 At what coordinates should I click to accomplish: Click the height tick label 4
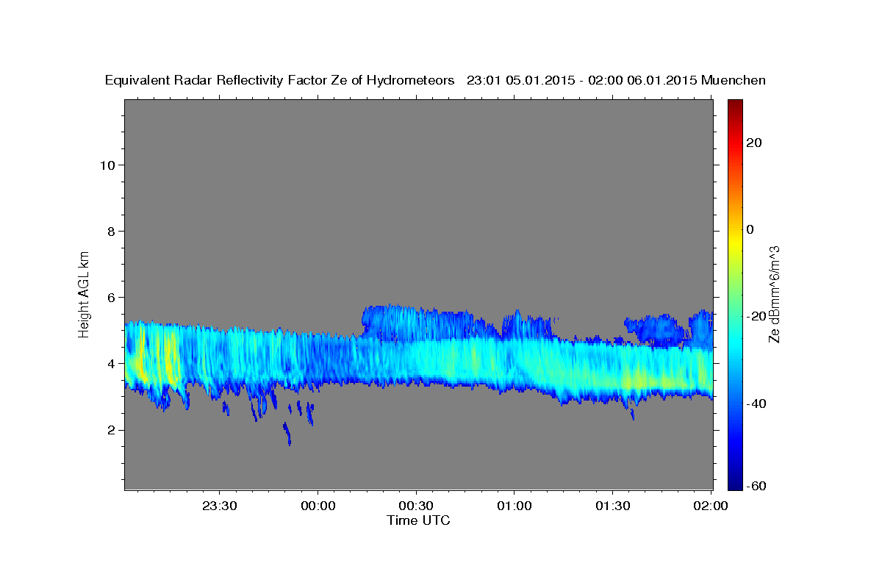click(x=111, y=364)
